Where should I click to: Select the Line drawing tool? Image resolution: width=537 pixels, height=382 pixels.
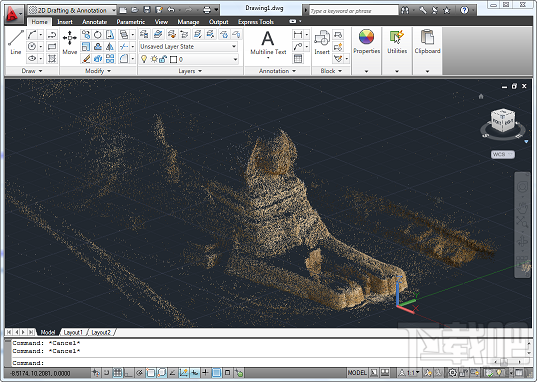coord(16,42)
